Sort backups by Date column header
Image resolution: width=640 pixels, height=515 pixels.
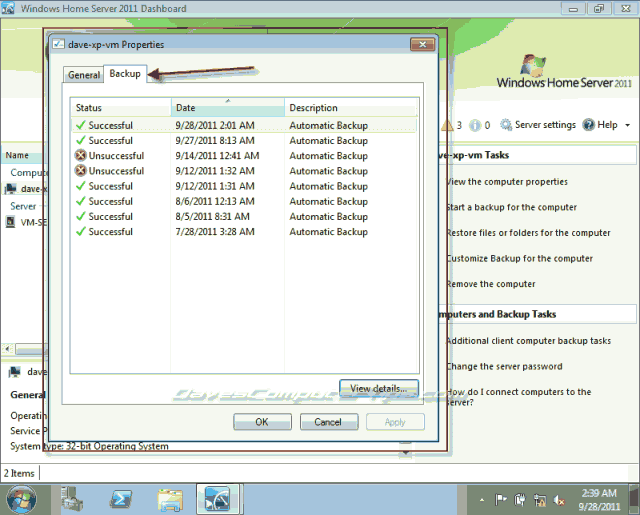click(228, 108)
